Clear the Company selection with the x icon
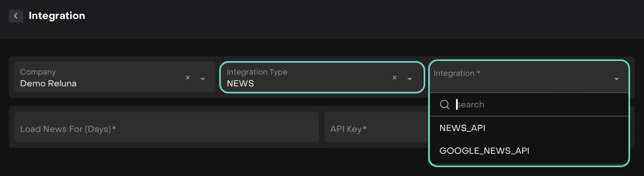Screen dimensions: 644x176 coord(188,78)
